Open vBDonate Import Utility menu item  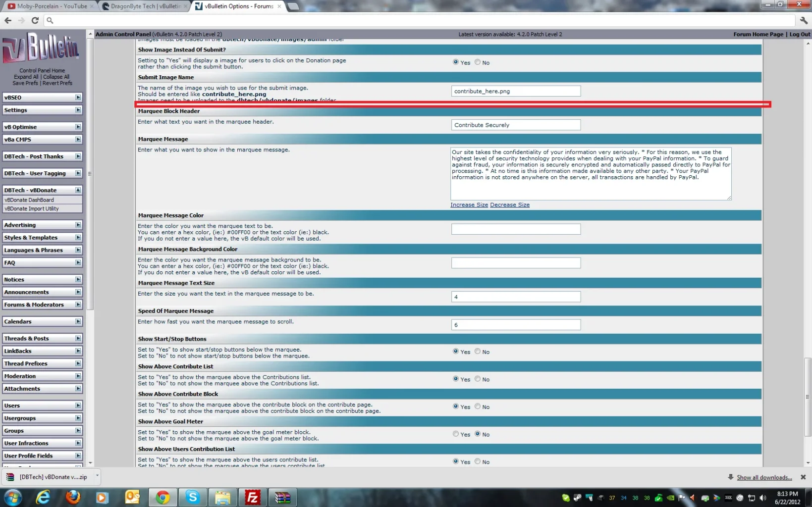pos(32,208)
